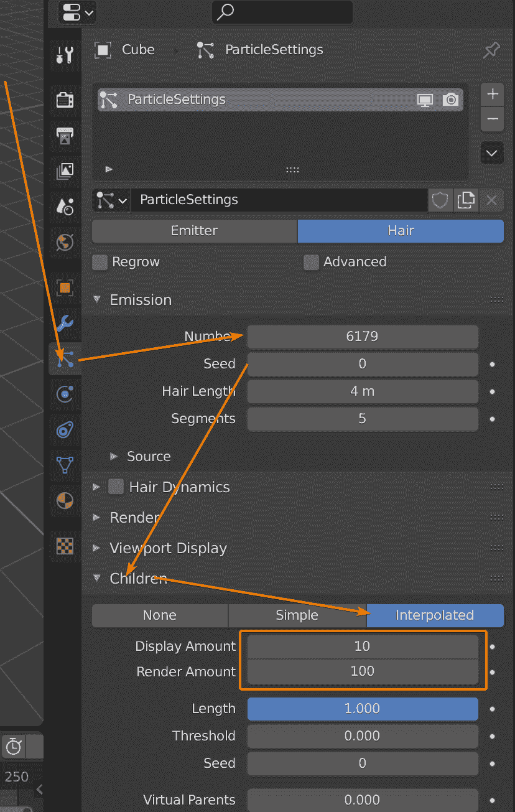Open the Output properties tab
Viewport: 515px width, 812px height.
(65, 135)
